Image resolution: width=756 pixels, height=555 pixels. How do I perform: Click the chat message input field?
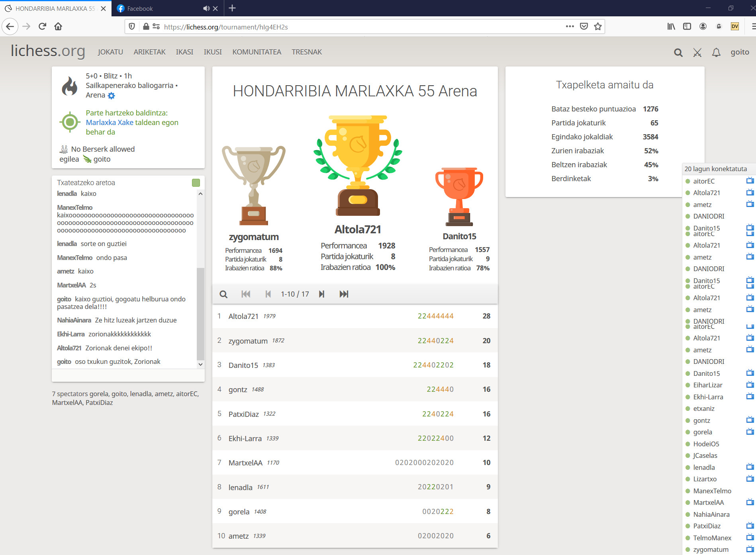[128, 375]
